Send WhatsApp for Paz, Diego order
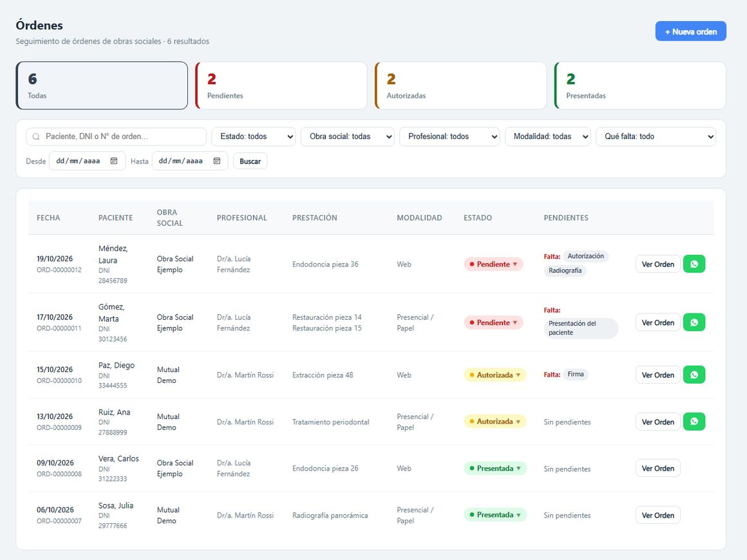Image resolution: width=747 pixels, height=560 pixels. pos(694,375)
